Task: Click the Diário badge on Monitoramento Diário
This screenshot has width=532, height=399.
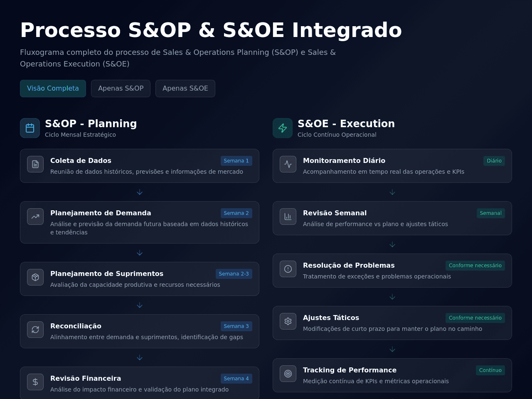Action: pos(494,161)
